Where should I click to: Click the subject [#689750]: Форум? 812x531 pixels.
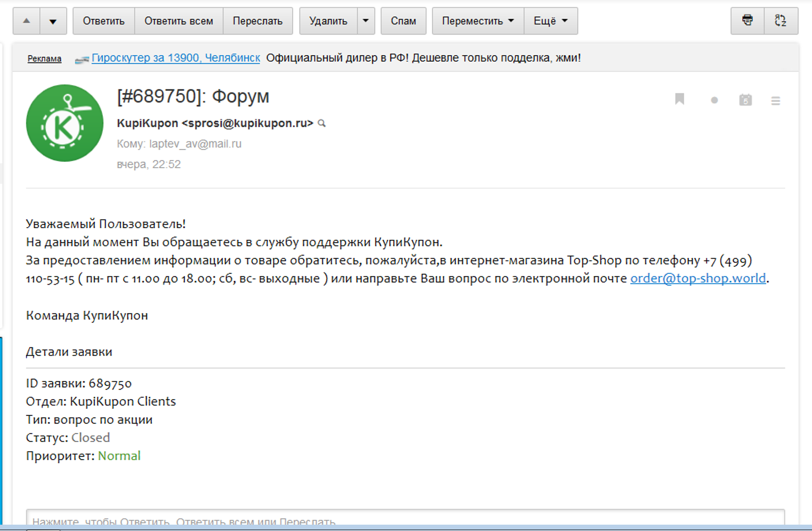(x=193, y=96)
